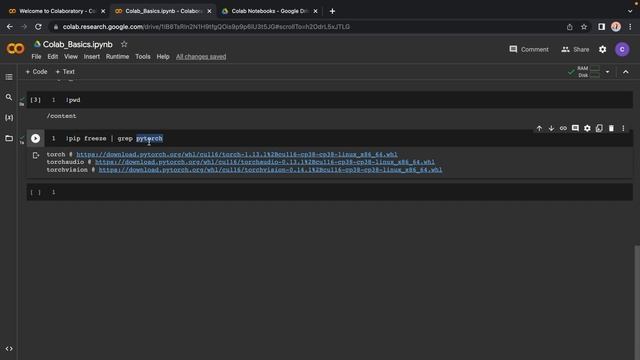Add a comment to the cell icon
This screenshot has height=360, width=640.
pos(575,128)
